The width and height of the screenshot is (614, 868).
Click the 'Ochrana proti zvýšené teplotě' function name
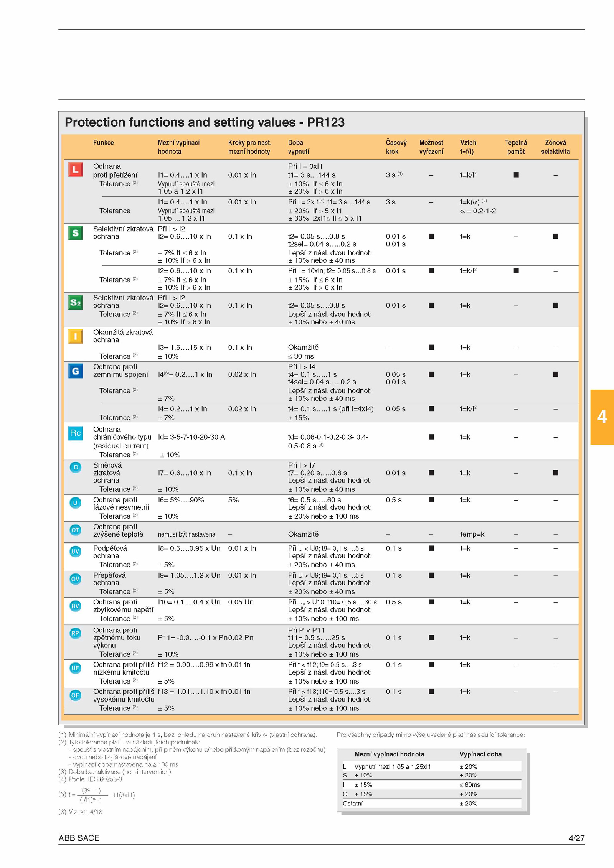tap(118, 530)
